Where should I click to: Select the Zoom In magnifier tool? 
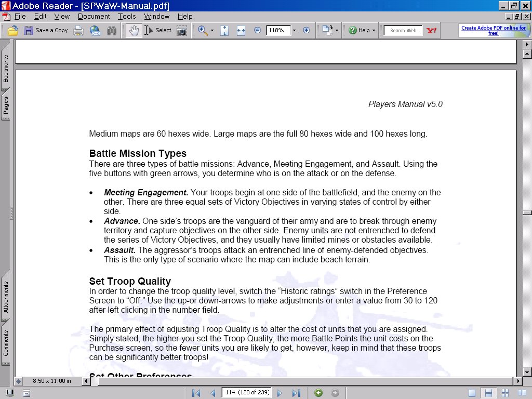203,31
